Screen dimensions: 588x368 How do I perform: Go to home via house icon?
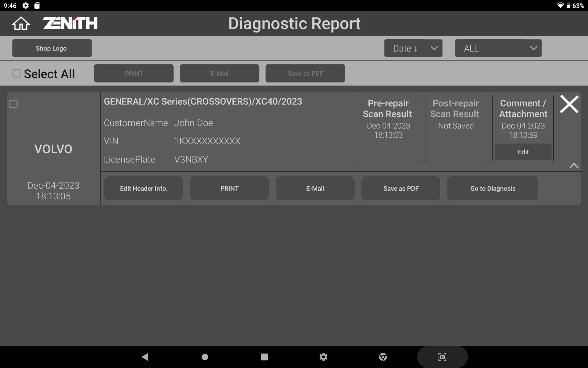point(21,24)
